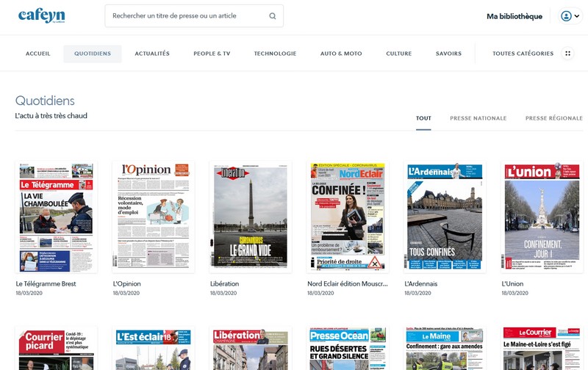Select the Quotidiens category
This screenshot has height=370, width=588.
[93, 54]
